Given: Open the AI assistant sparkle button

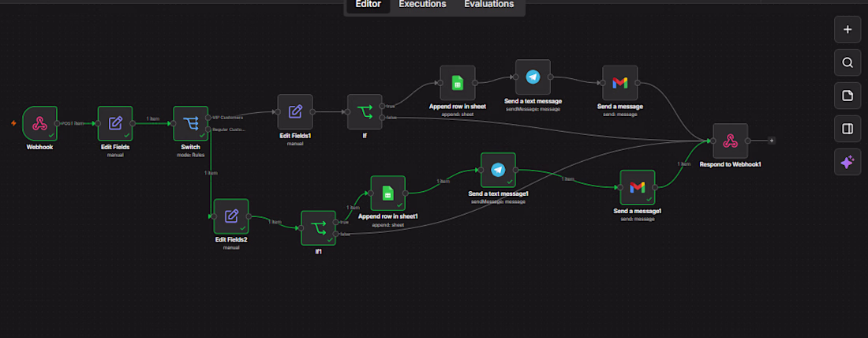Looking at the screenshot, I should 847,162.
